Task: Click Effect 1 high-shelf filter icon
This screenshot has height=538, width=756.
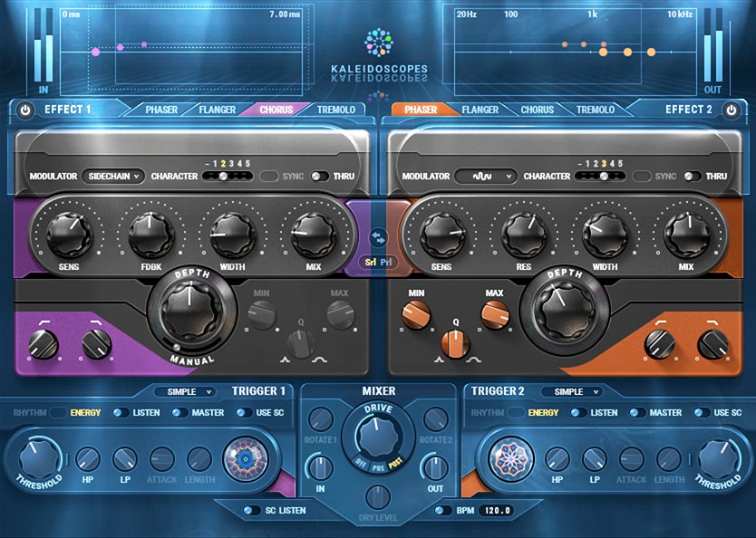Action: (x=95, y=322)
